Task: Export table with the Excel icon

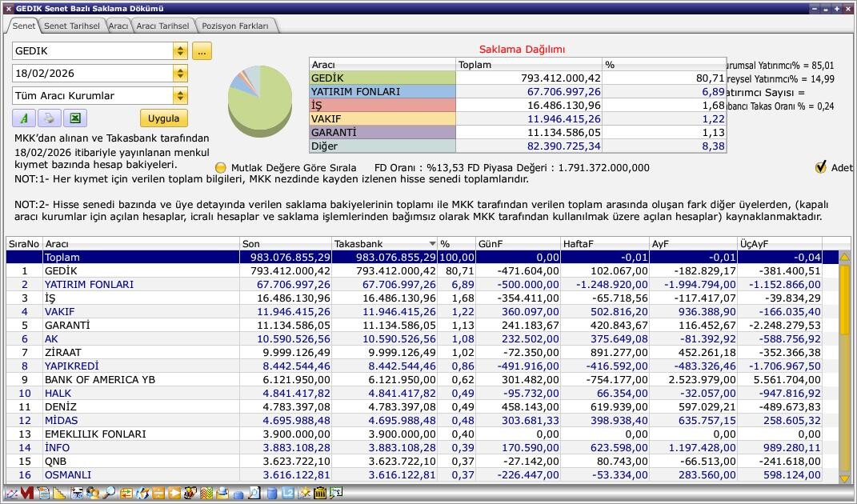Action: [74, 118]
